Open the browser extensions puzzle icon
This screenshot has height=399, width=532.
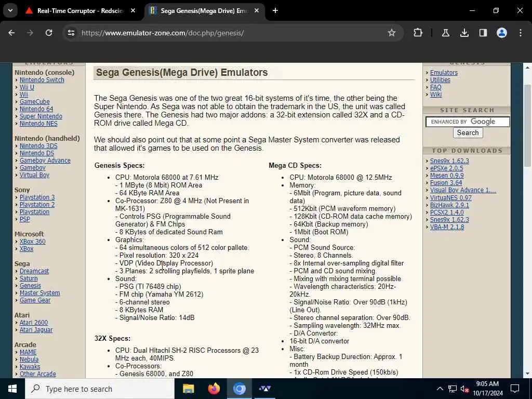pos(418,33)
